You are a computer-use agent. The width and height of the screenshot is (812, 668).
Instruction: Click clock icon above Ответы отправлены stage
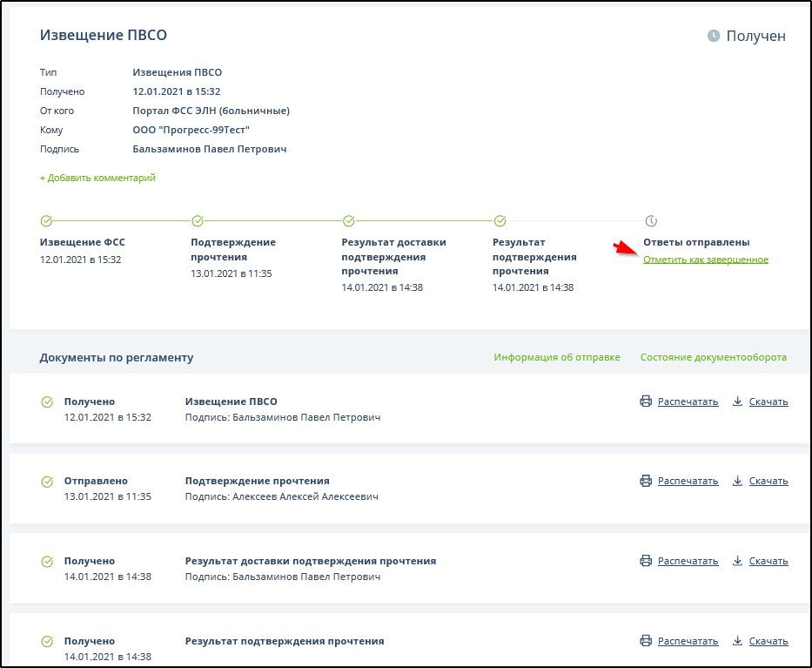(651, 221)
